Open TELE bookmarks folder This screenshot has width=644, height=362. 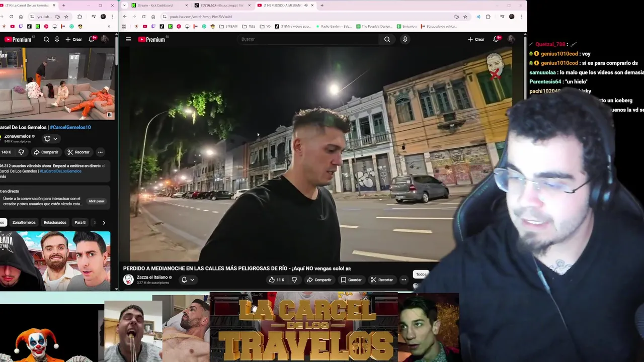coord(249,26)
